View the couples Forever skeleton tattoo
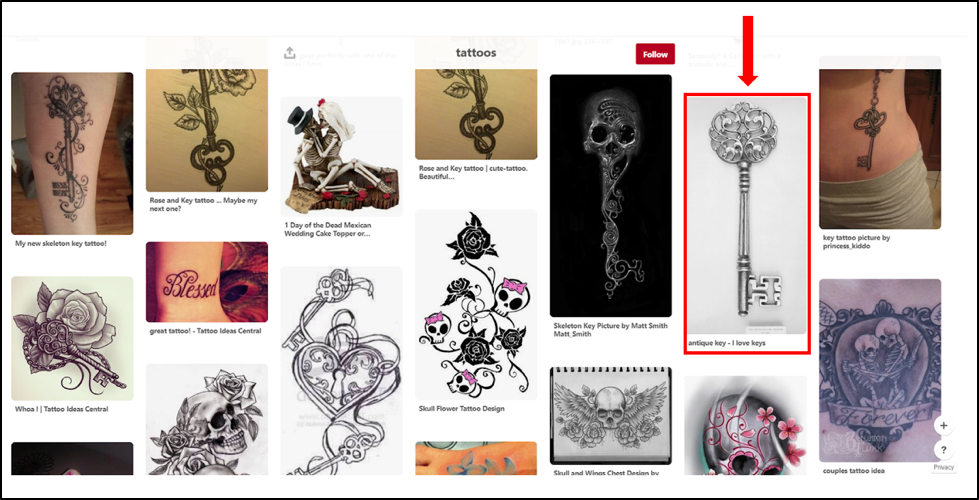Image resolution: width=979 pixels, height=500 pixels. tap(880, 371)
